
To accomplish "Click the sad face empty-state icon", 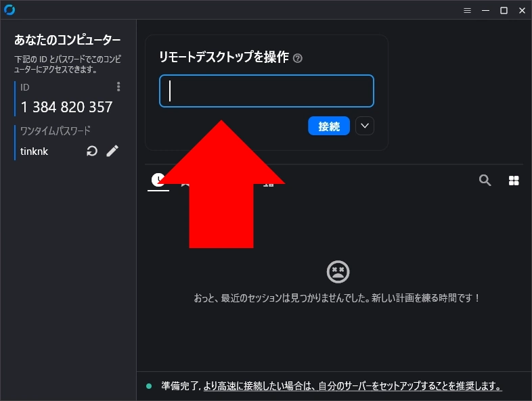I will [338, 272].
